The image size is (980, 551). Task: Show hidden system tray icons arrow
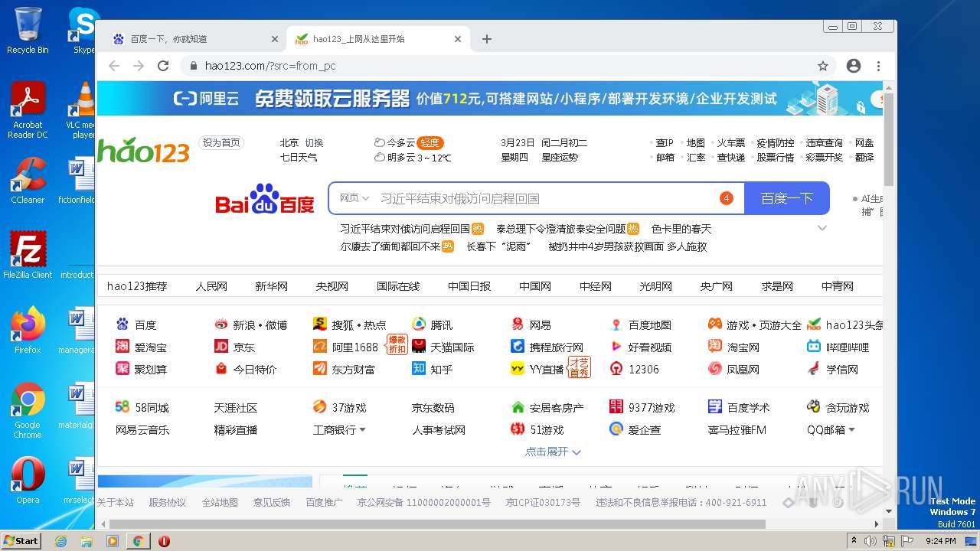coord(854,540)
